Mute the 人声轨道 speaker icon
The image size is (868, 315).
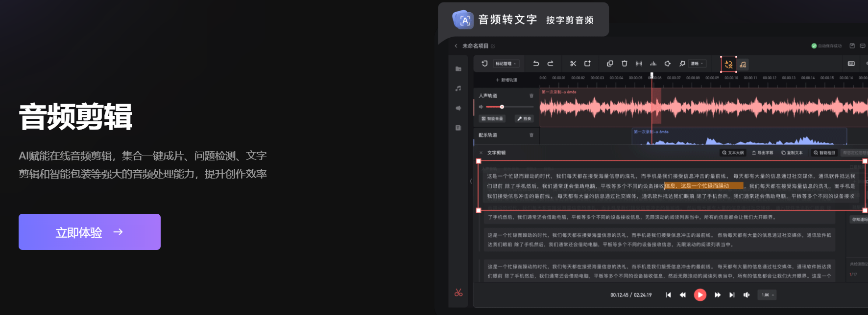481,107
